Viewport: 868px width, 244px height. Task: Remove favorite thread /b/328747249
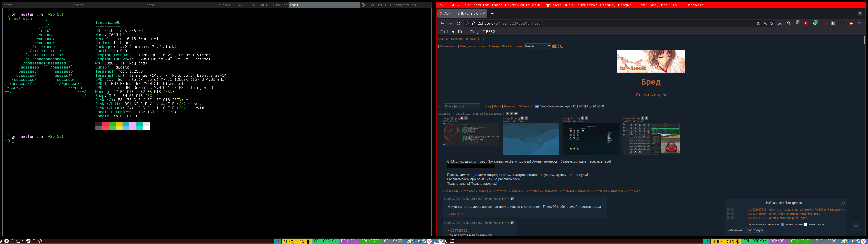[x=728, y=218]
